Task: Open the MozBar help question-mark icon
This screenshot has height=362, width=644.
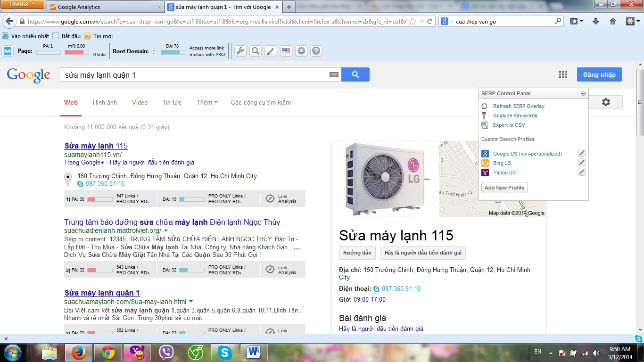Action: [316, 51]
